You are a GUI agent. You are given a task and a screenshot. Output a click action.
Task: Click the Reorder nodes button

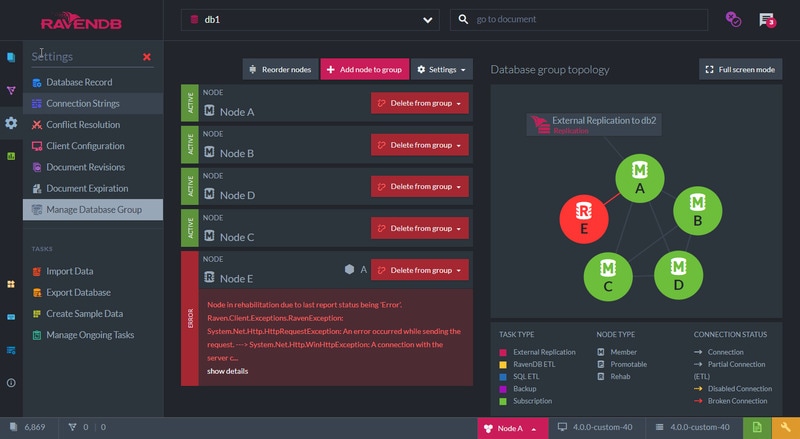click(280, 70)
